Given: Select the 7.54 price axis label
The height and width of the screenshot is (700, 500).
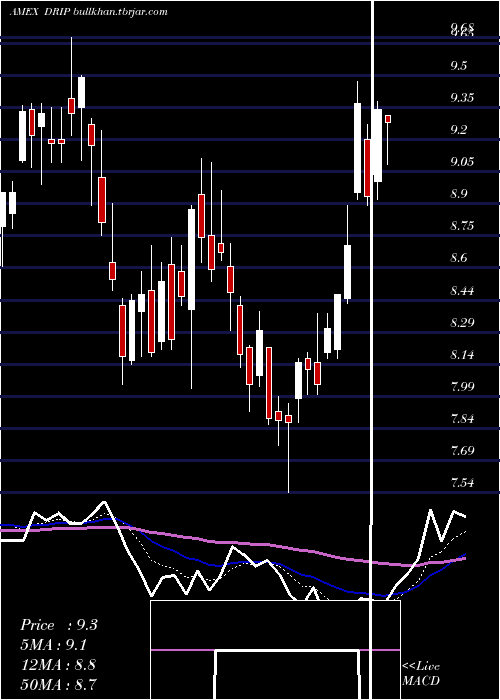Looking at the screenshot, I should (462, 483).
